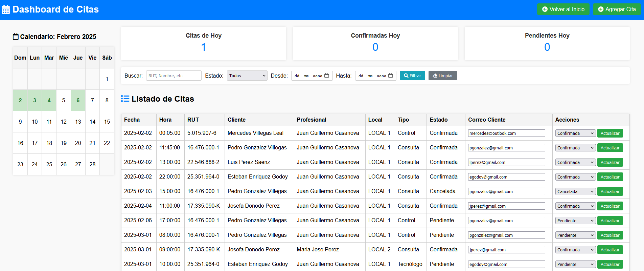Select day 20 in the calendar
Viewport: 644px width, 271px height.
tap(78, 143)
